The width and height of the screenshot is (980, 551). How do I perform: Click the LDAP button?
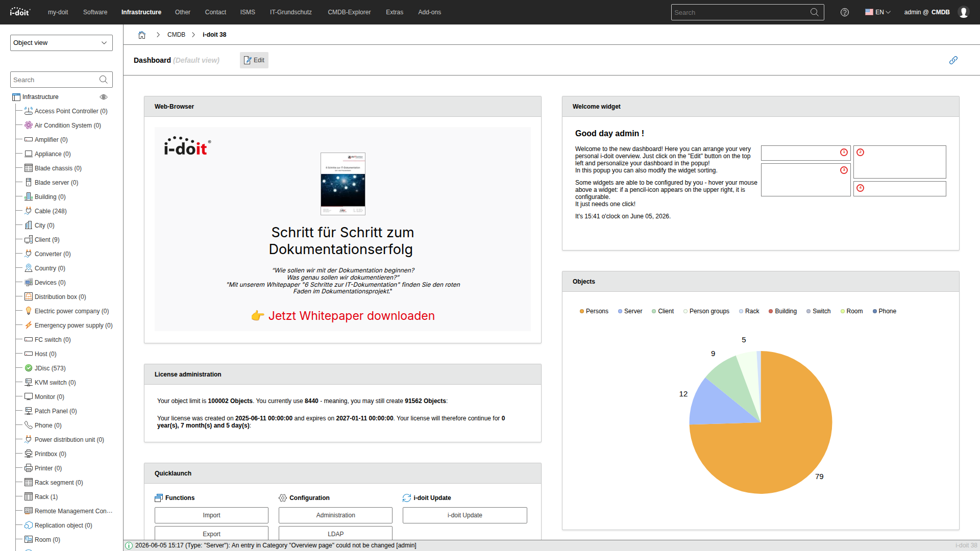(x=335, y=533)
